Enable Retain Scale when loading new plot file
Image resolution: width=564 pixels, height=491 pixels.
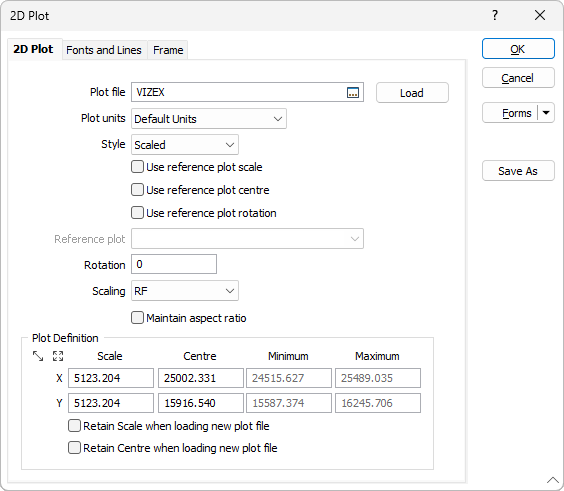pos(74,426)
